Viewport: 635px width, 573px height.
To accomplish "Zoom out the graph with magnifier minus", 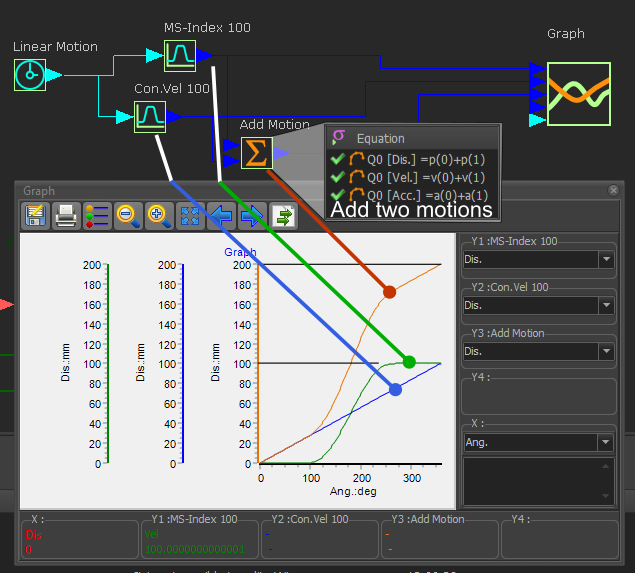I will point(127,215).
